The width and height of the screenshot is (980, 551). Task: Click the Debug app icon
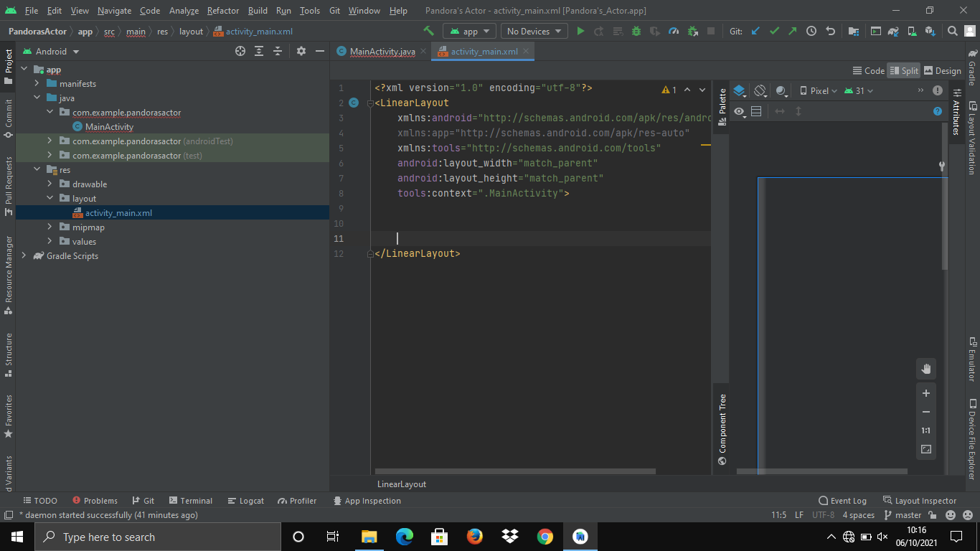pos(636,32)
